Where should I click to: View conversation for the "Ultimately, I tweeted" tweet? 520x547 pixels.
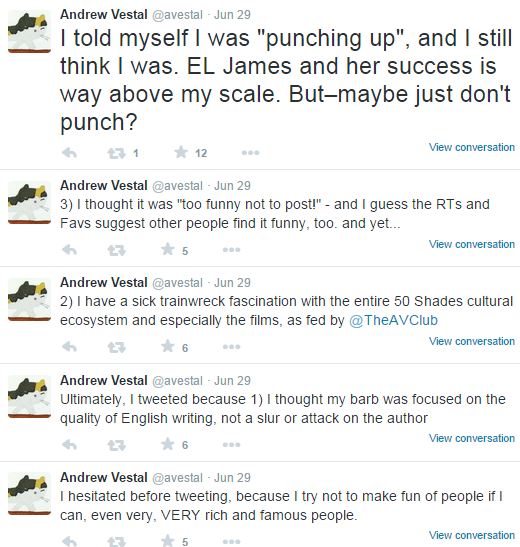click(x=472, y=438)
